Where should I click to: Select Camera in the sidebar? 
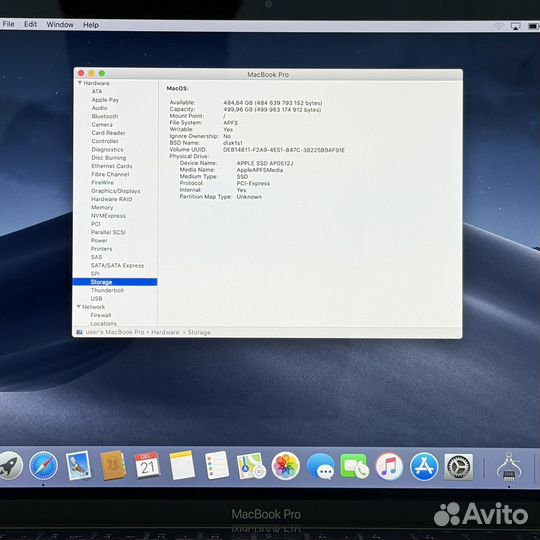tap(102, 124)
